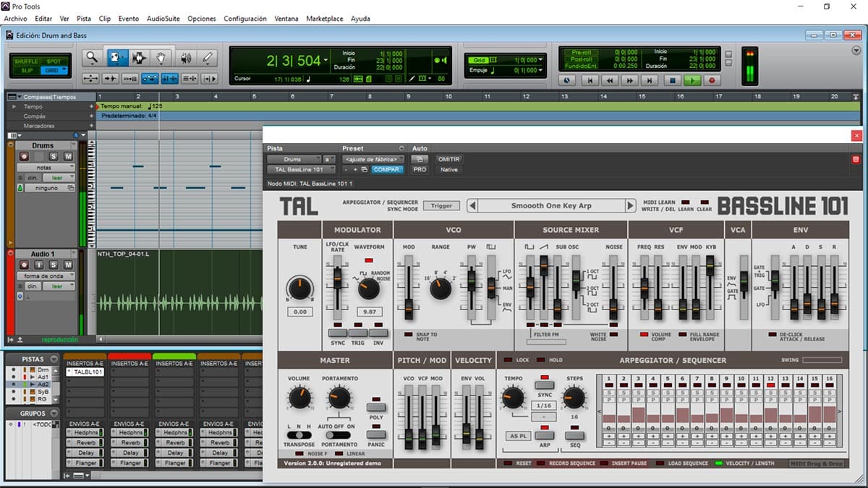Select the Pencil tool

point(208,58)
